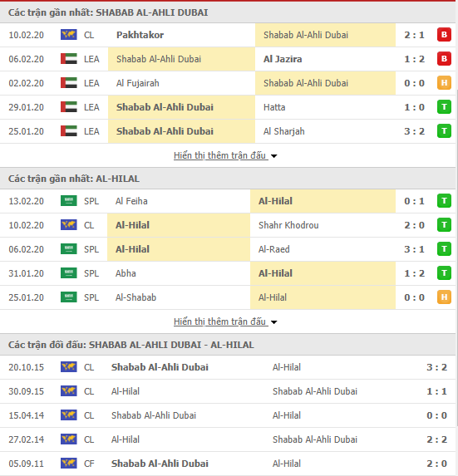
Task: Click green T badge for Abha match
Action: click(x=444, y=273)
